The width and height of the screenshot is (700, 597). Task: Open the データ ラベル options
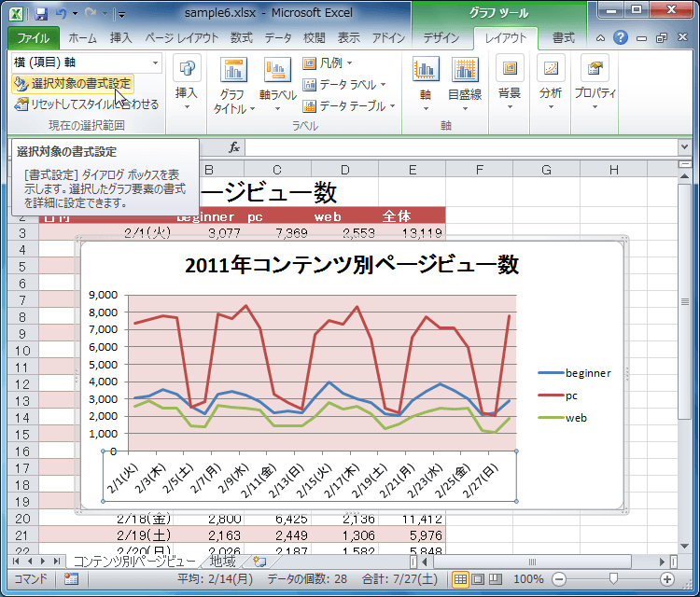tap(343, 84)
